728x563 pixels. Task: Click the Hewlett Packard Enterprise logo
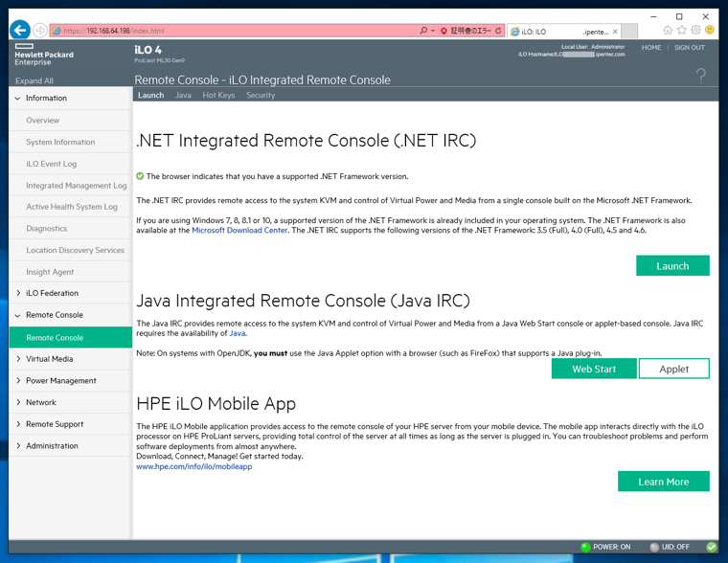point(44,55)
